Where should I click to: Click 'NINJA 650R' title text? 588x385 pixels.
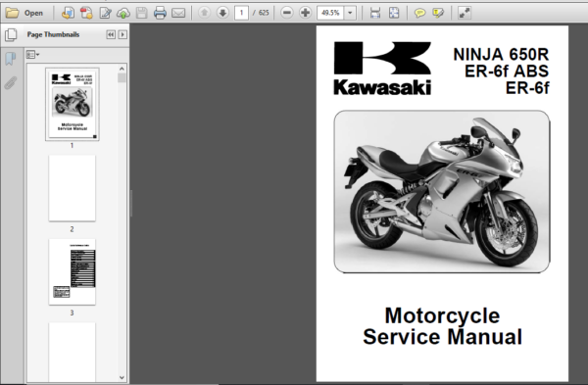[501, 54]
